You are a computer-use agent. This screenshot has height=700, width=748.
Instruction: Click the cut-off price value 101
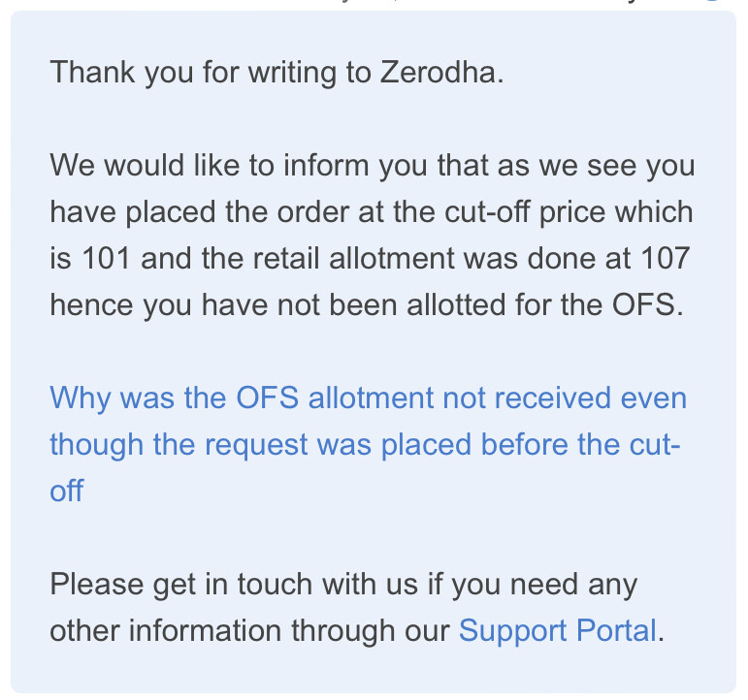(x=106, y=259)
